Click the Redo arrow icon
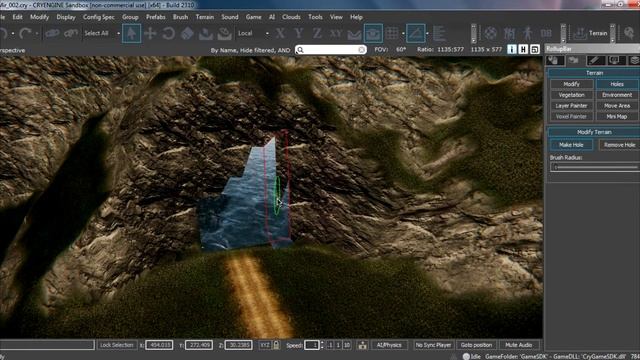This screenshot has height=360, width=640. click(24, 33)
